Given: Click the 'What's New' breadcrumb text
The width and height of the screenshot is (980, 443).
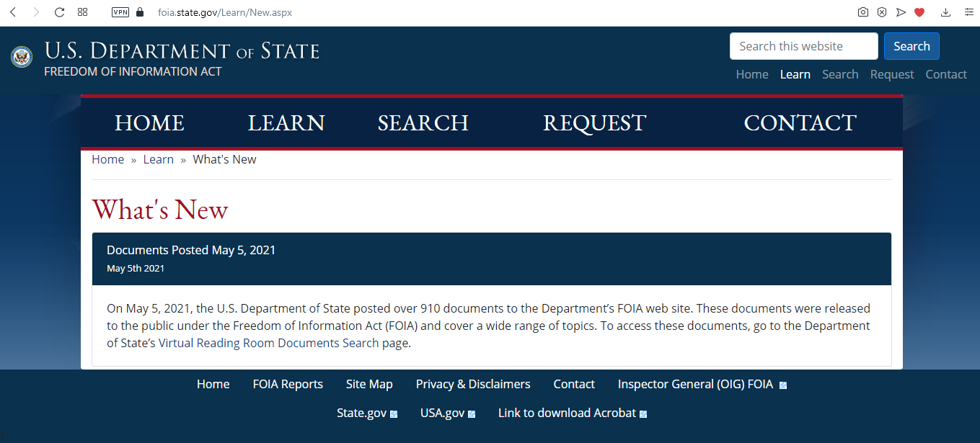Looking at the screenshot, I should (224, 159).
